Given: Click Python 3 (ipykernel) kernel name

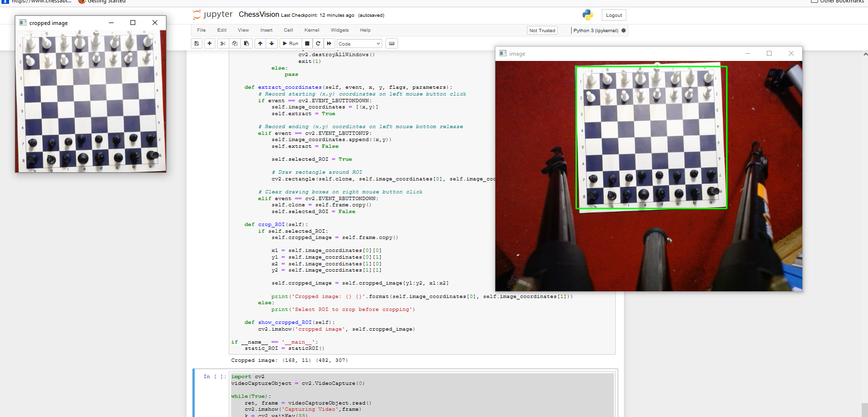Looking at the screenshot, I should tap(596, 30).
